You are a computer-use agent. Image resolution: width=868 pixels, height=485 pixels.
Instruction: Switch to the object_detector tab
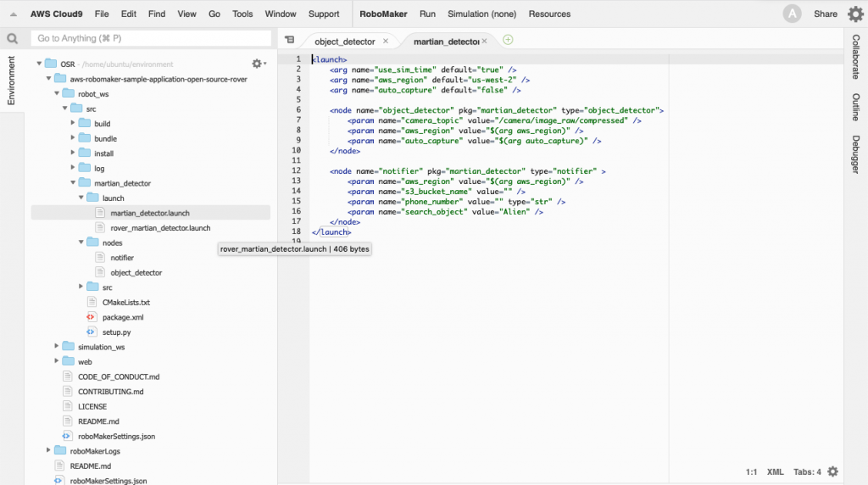point(344,41)
